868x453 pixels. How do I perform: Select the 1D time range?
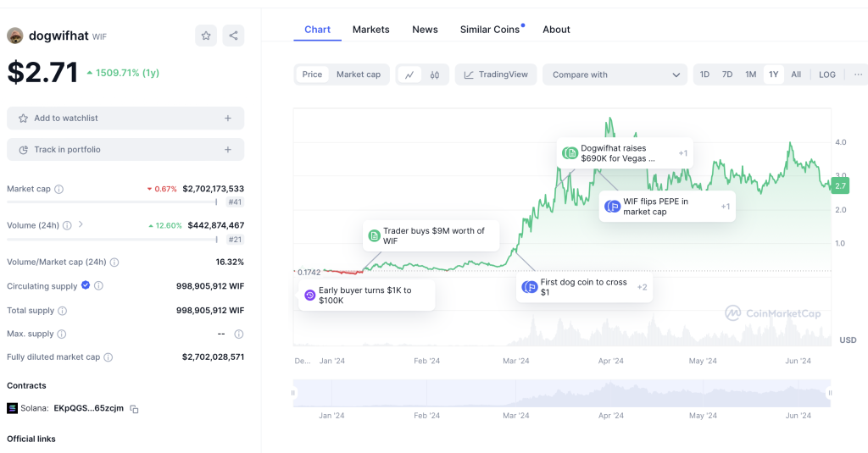(704, 75)
